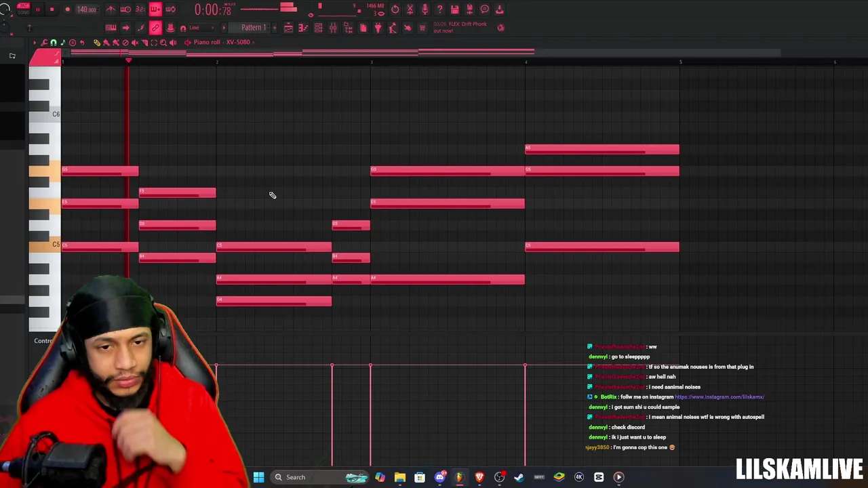Toggle the piano roll magnet snap

click(54, 42)
